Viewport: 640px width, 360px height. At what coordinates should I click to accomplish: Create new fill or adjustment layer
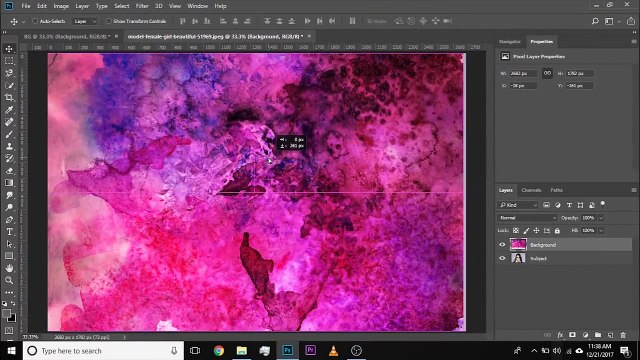point(585,335)
